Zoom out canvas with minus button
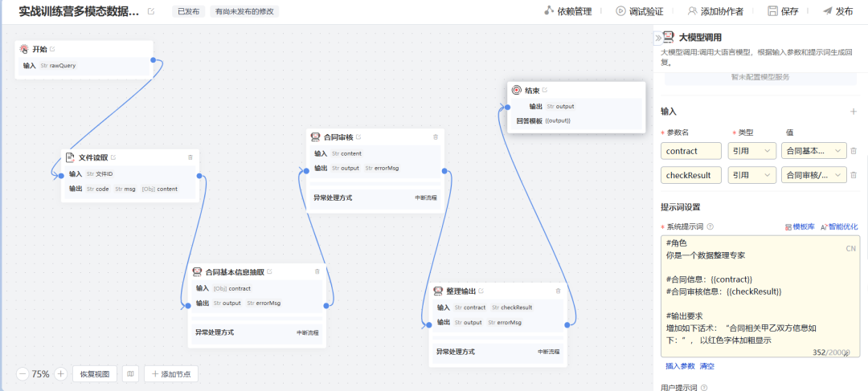The image size is (868, 391). [x=23, y=374]
